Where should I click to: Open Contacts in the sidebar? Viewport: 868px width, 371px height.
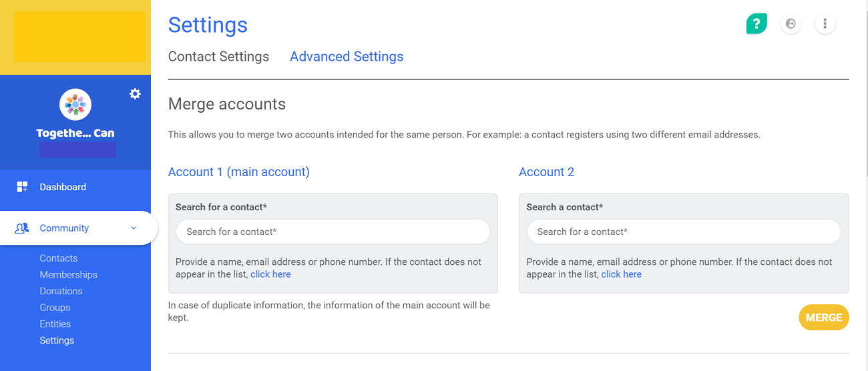point(59,258)
